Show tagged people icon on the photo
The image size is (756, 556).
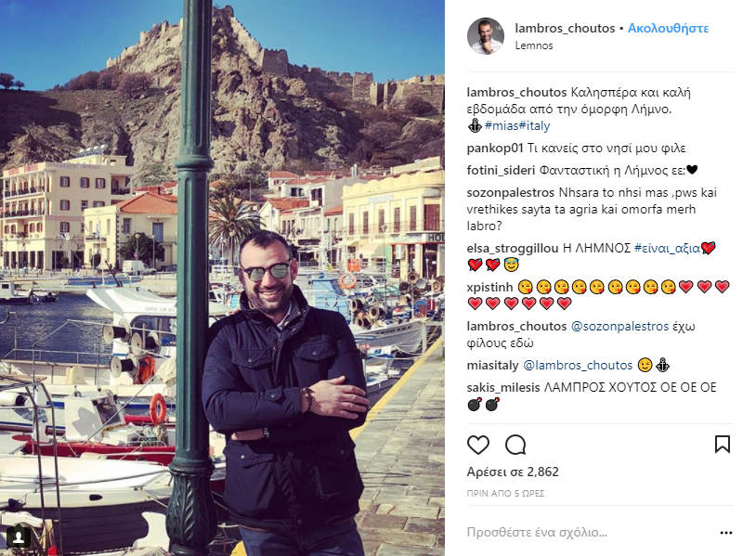click(x=19, y=537)
